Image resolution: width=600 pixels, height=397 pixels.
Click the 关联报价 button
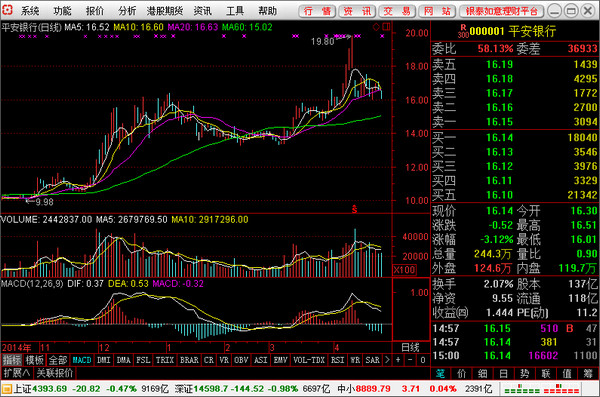[55, 373]
